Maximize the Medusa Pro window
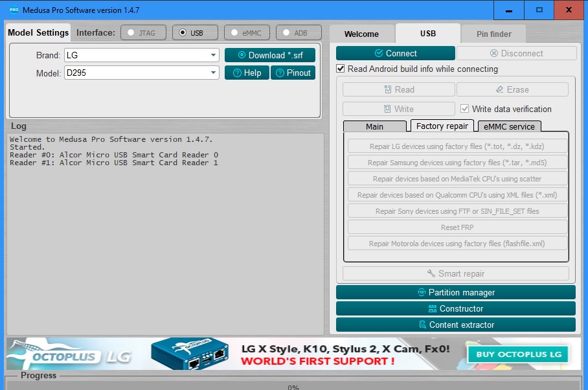The height and width of the screenshot is (390, 588). click(539, 10)
